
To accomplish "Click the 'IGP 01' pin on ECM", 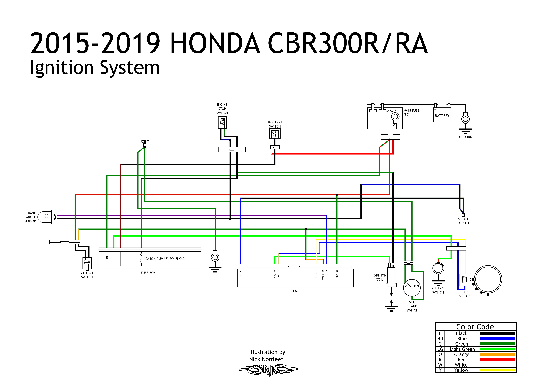I will pos(240,273).
